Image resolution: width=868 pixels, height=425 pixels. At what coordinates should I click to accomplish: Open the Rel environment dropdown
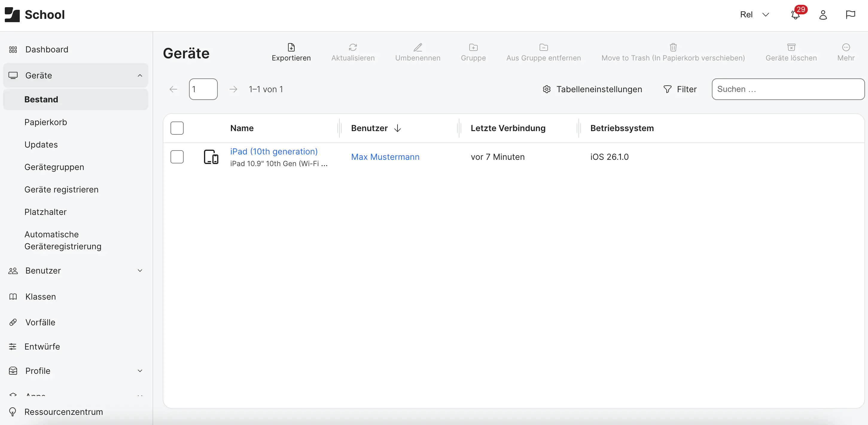pos(754,14)
